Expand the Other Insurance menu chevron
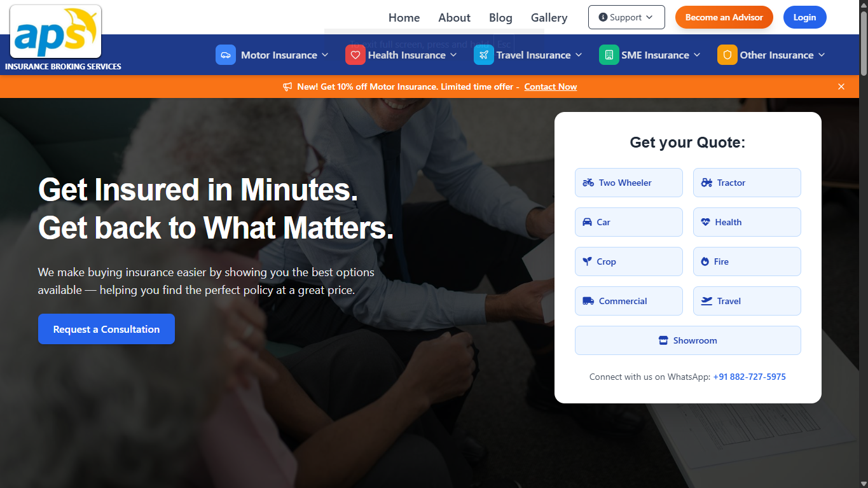Screen dimensions: 868x488 (x=822, y=55)
